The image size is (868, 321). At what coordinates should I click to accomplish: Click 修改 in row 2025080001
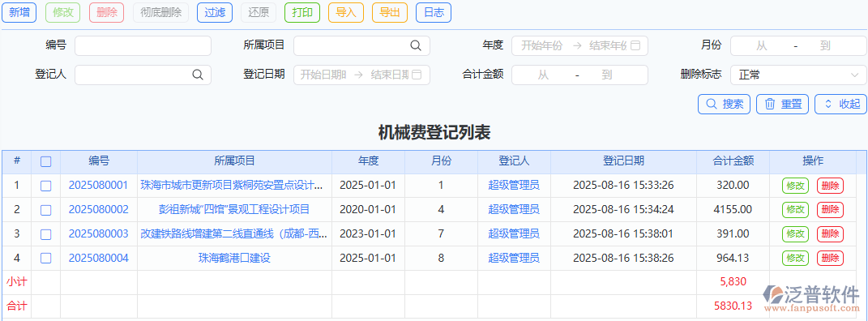[x=795, y=186]
